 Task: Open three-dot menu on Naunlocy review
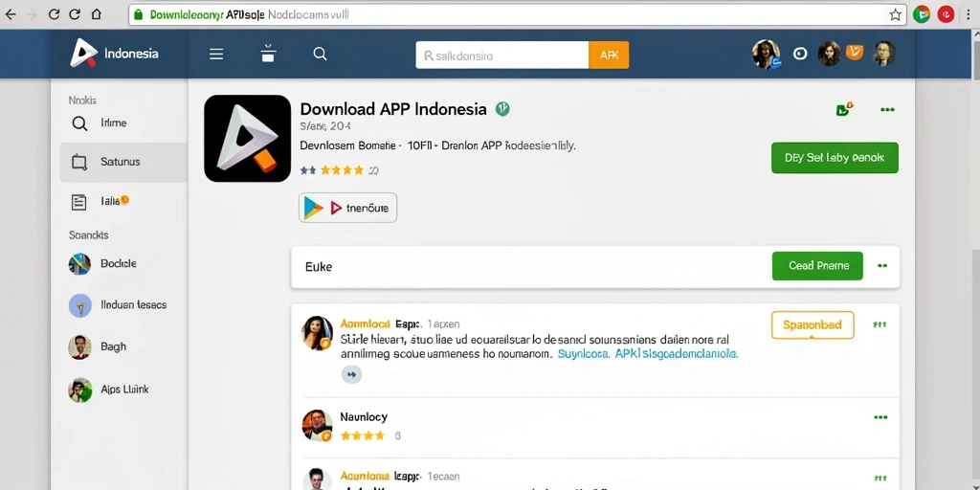coord(880,417)
